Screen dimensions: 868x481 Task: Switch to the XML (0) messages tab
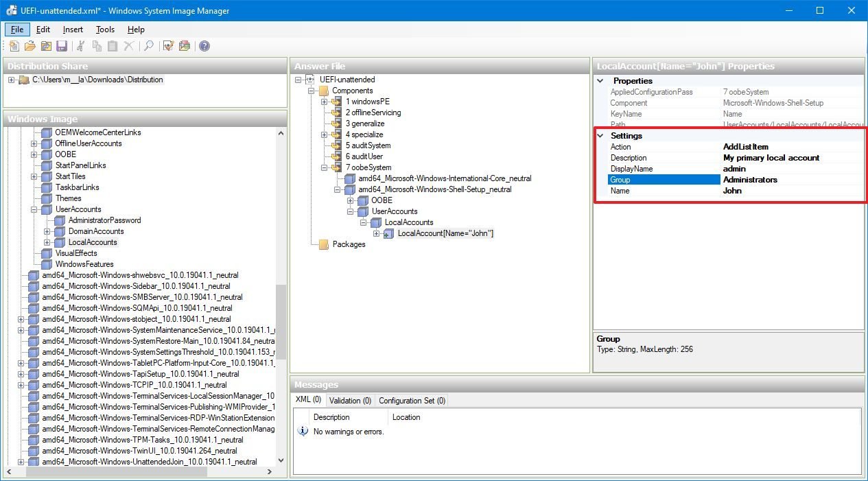tap(308, 400)
